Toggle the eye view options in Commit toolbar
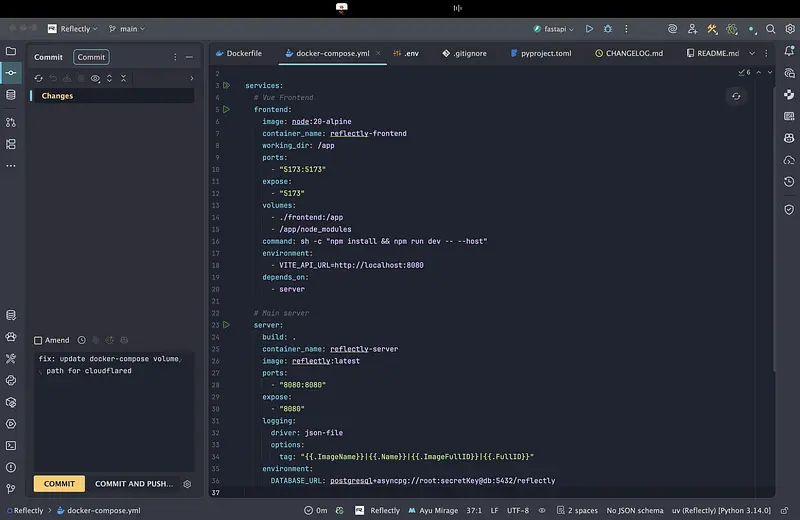This screenshot has width=800, height=520. [96, 78]
